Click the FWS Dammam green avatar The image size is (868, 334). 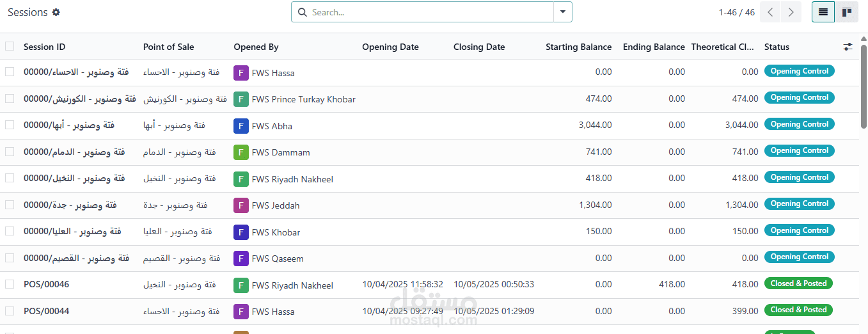click(x=241, y=152)
